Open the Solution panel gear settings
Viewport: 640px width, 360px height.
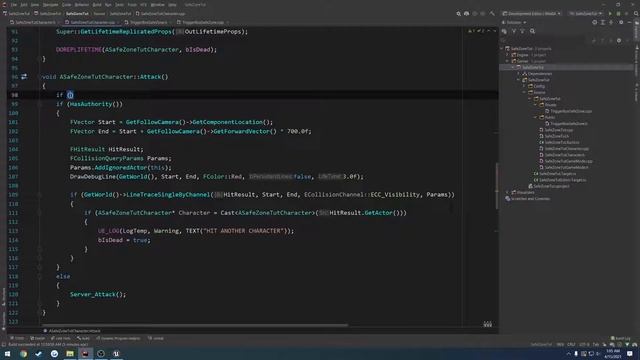click(x=621, y=22)
